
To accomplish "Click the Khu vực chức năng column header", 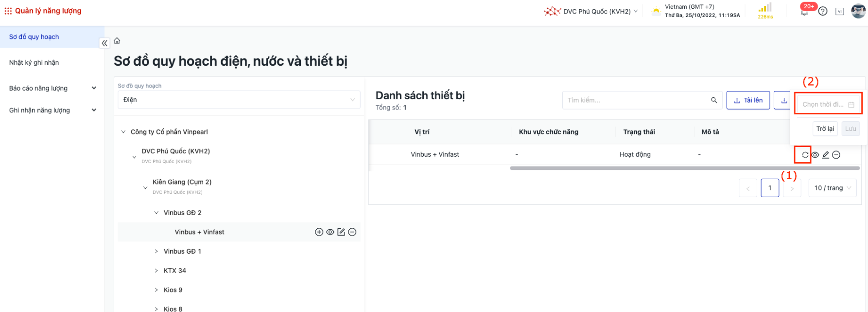I will coord(549,132).
